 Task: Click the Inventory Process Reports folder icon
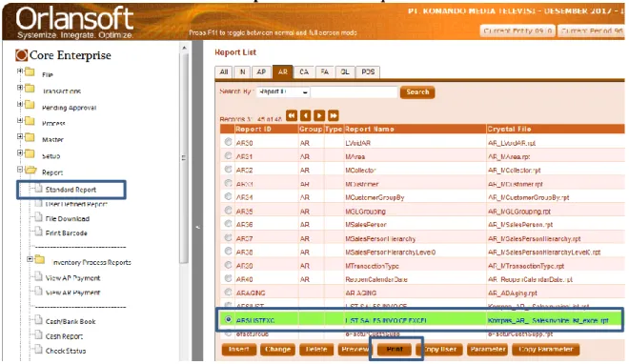click(40, 260)
